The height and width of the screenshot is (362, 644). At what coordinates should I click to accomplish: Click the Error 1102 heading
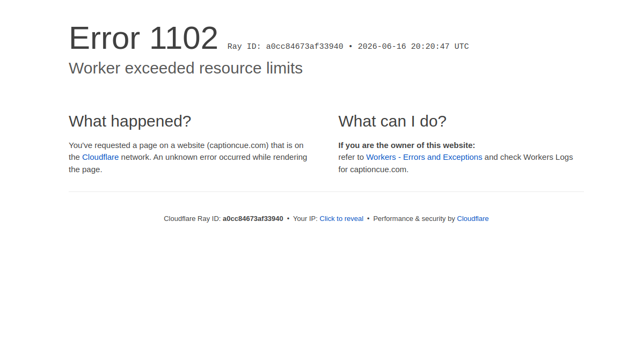pos(143,38)
